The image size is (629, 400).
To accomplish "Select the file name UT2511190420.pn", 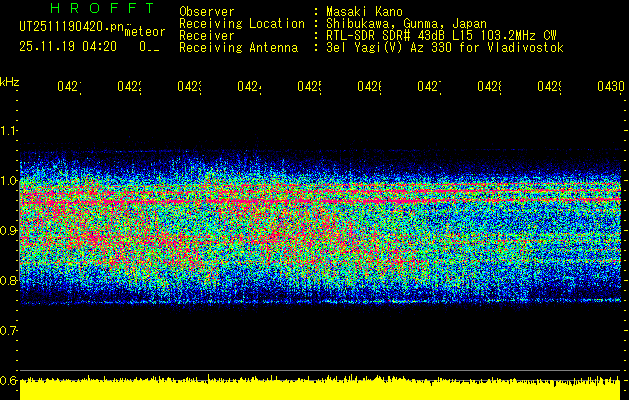I will (x=71, y=27).
